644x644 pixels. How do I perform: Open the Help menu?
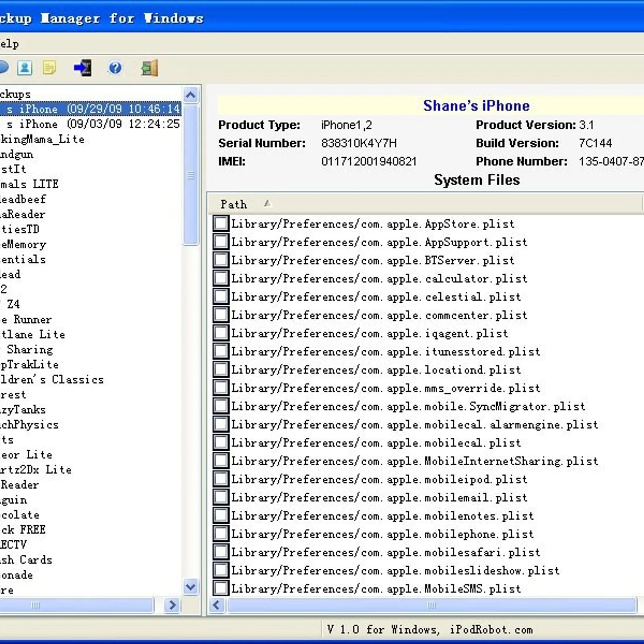coord(9,43)
